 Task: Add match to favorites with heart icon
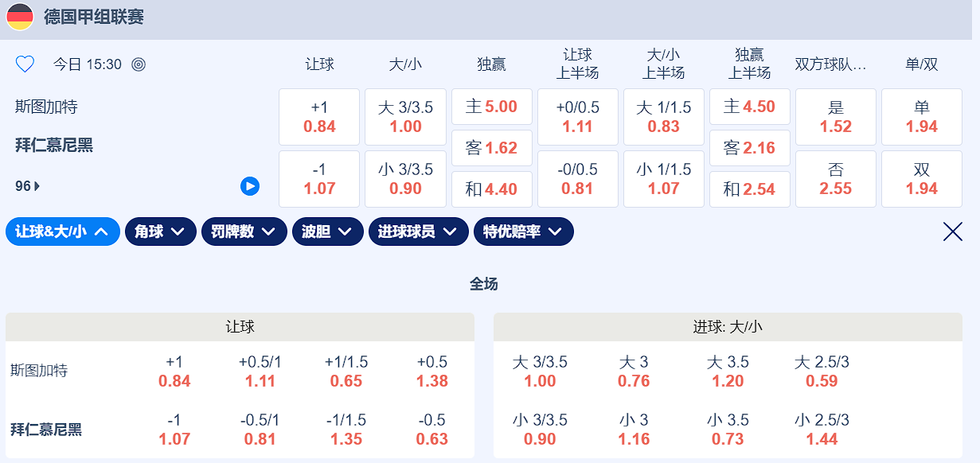[25, 64]
